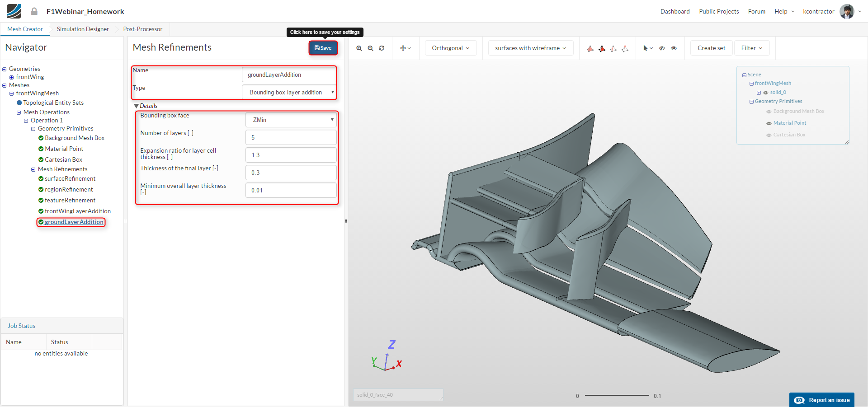The width and height of the screenshot is (868, 407).
Task: Click the zoom out magnifier icon
Action: [370, 48]
